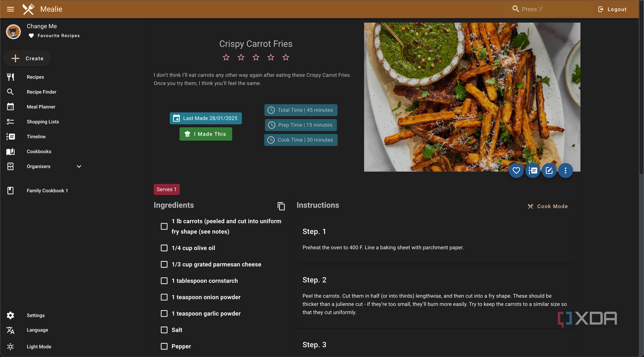Click the user profile avatar
Viewport: 644px width, 357px height.
tap(13, 31)
